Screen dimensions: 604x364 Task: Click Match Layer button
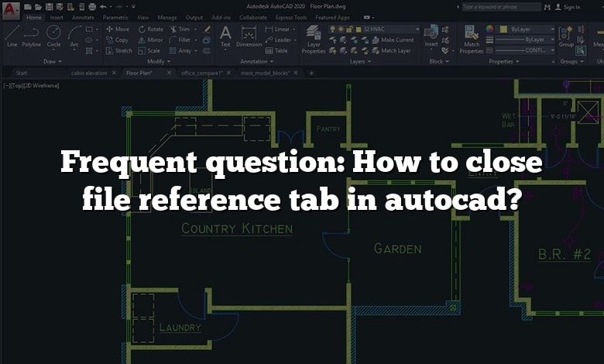(x=391, y=50)
